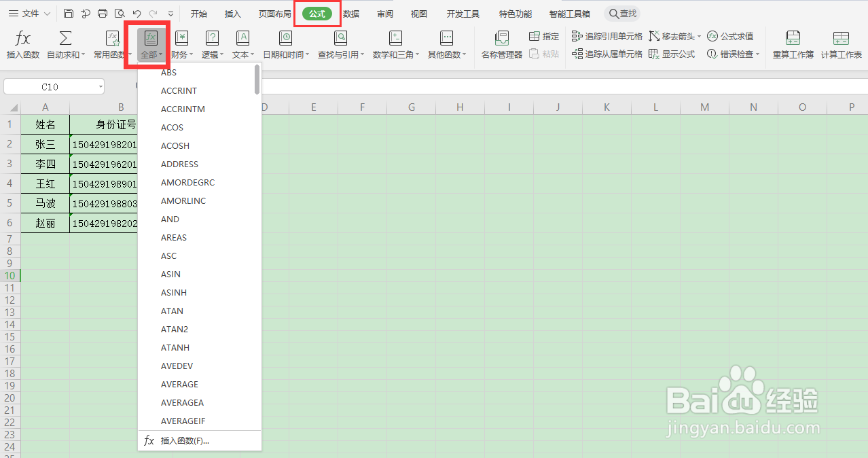Open the Math and Trig (数学和三角) icon

[x=396, y=38]
